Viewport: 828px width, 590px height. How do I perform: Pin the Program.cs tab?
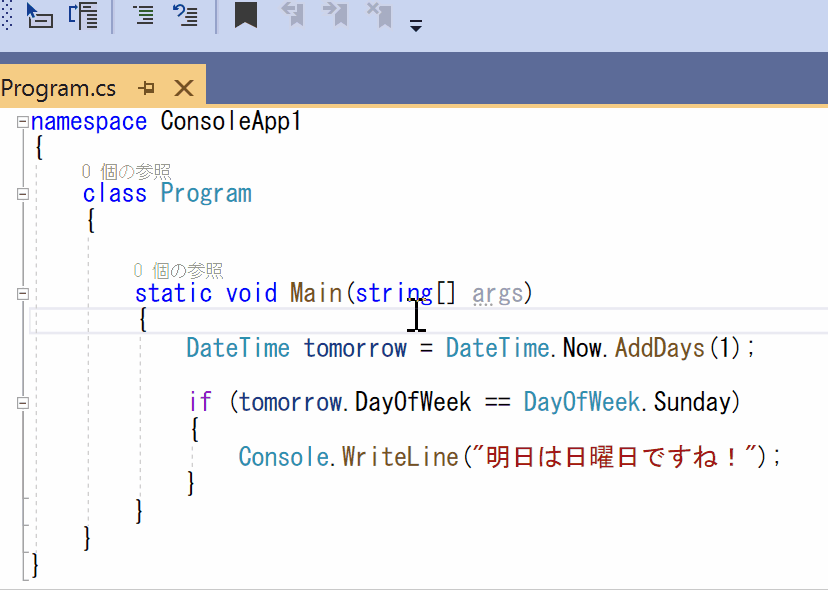click(146, 88)
